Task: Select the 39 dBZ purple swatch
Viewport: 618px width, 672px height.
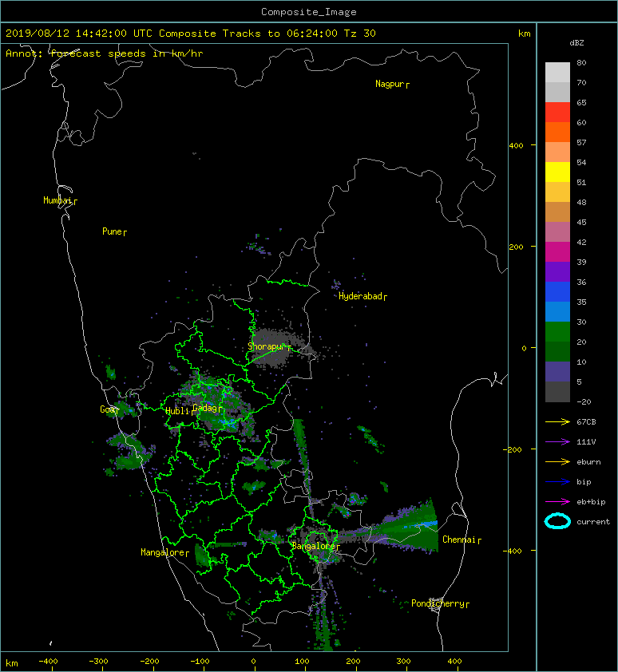Action: [x=557, y=271]
